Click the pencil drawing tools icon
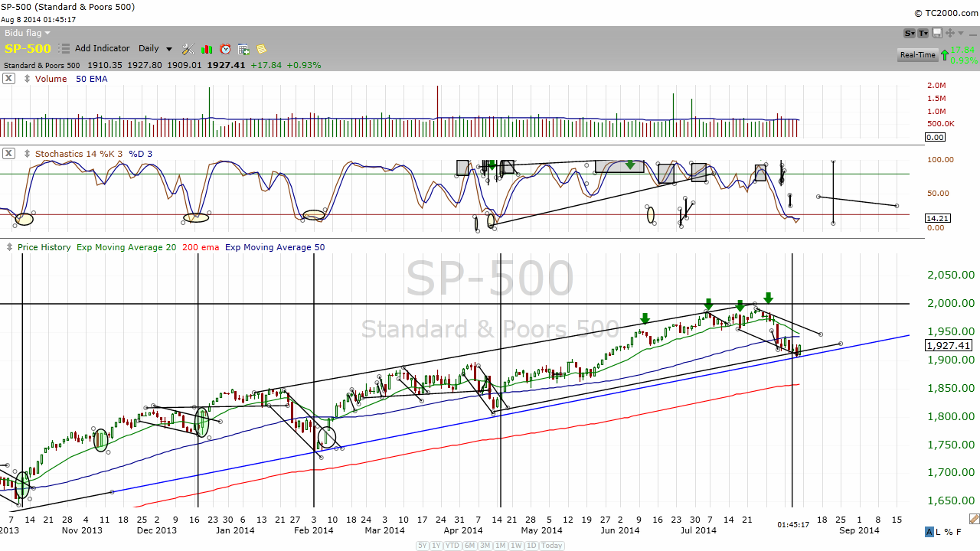The image size is (980, 551). (x=974, y=519)
